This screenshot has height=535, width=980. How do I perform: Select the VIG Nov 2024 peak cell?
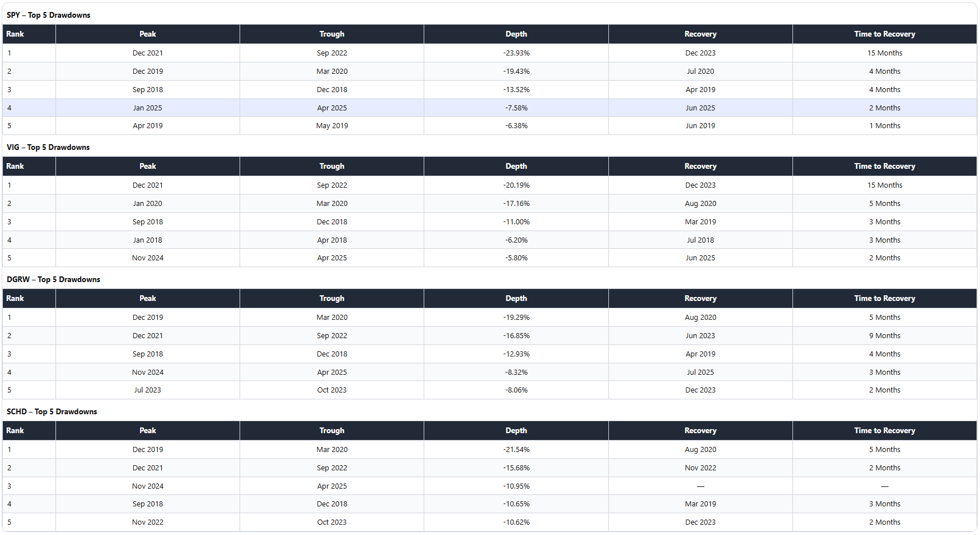148,258
